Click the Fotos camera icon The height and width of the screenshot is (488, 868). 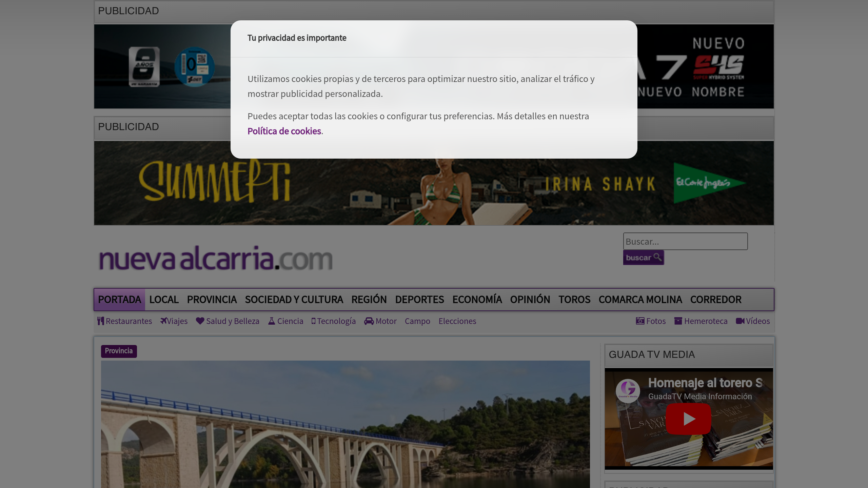point(640,321)
